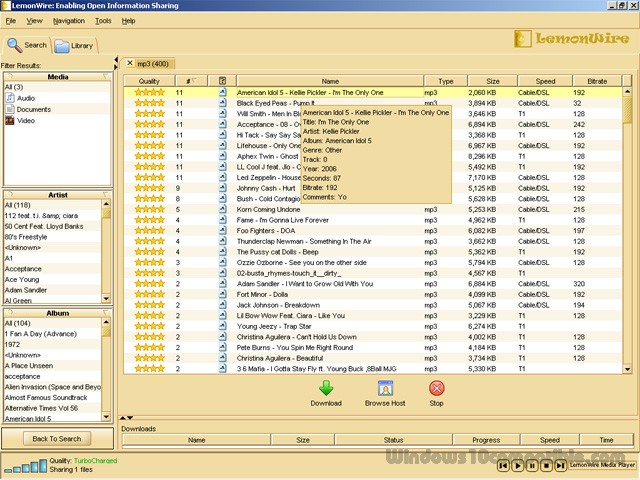Image resolution: width=640 pixels, height=480 pixels.
Task: Sort results by Speed column header
Action: (545, 81)
